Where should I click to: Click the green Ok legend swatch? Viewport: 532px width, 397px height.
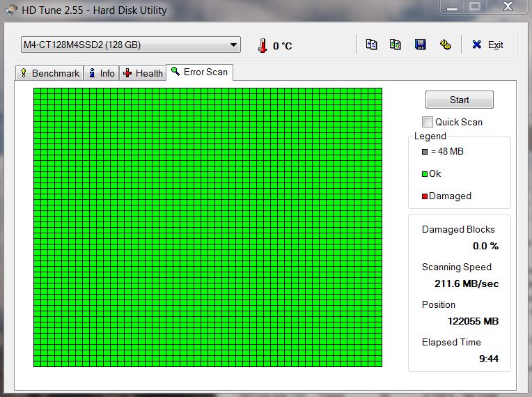(x=425, y=174)
